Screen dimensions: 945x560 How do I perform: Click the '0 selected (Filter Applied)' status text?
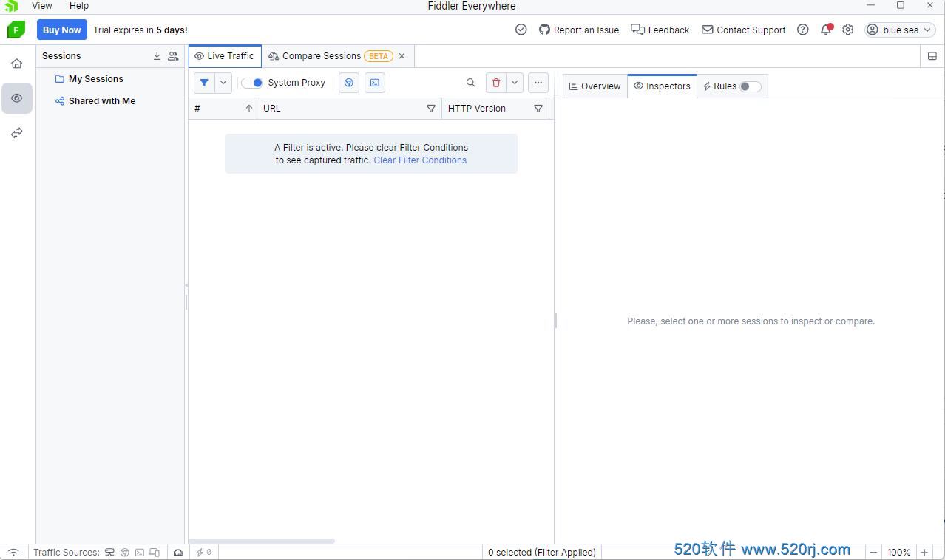(542, 552)
